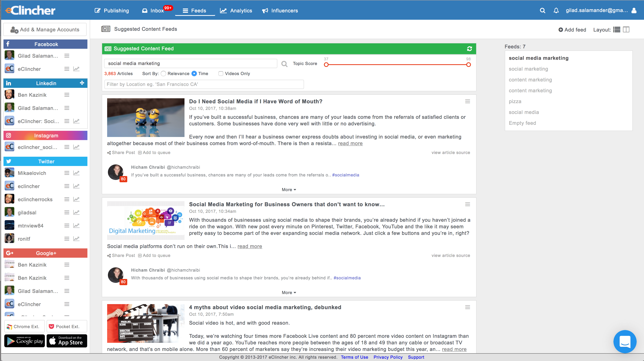Click the feed search magnifier icon
The width and height of the screenshot is (644, 361).
(284, 64)
